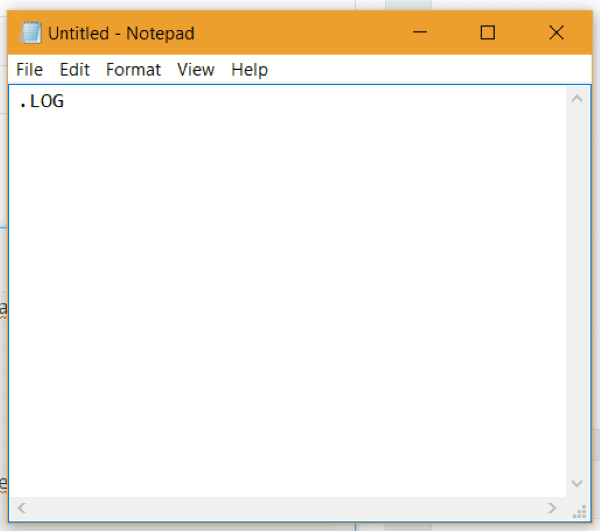Click the resize grip in the bottom-right corner

coord(579,509)
